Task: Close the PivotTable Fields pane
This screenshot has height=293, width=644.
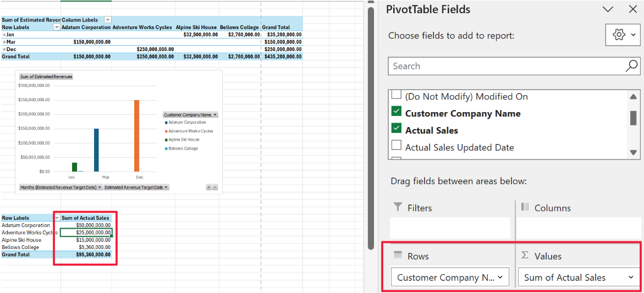Action: click(632, 9)
